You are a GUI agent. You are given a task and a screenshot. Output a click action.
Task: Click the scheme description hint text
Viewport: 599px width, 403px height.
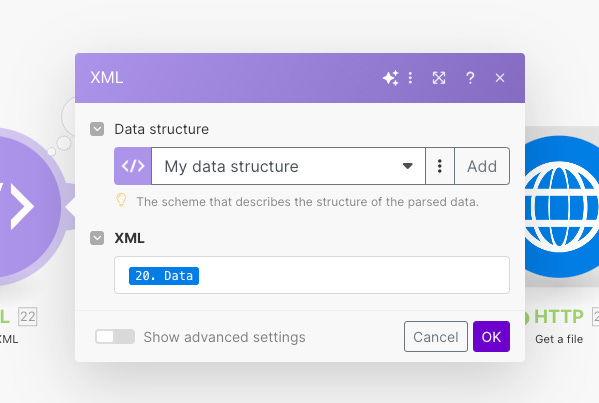coord(308,202)
